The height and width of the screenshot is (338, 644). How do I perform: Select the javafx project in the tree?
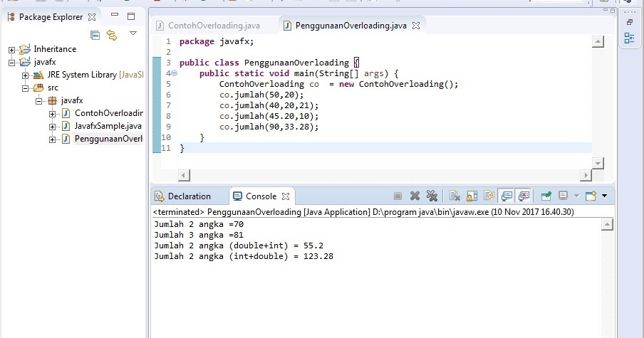(45, 62)
